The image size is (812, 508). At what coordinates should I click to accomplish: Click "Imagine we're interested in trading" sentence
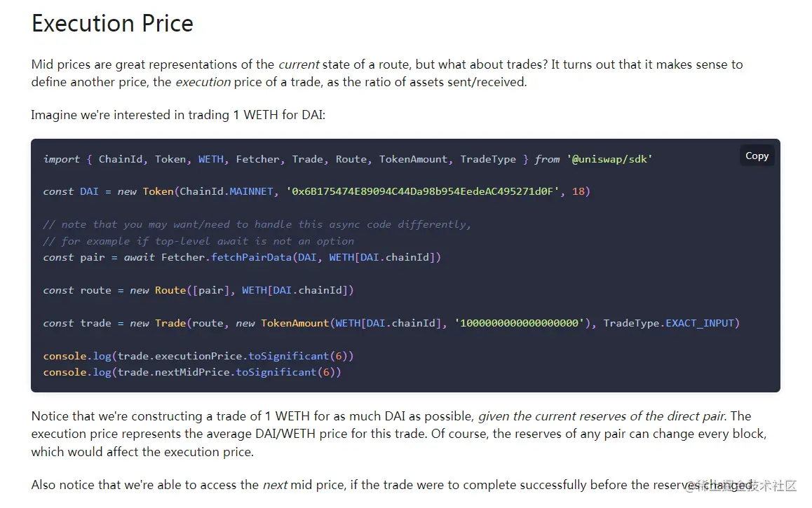coord(178,115)
